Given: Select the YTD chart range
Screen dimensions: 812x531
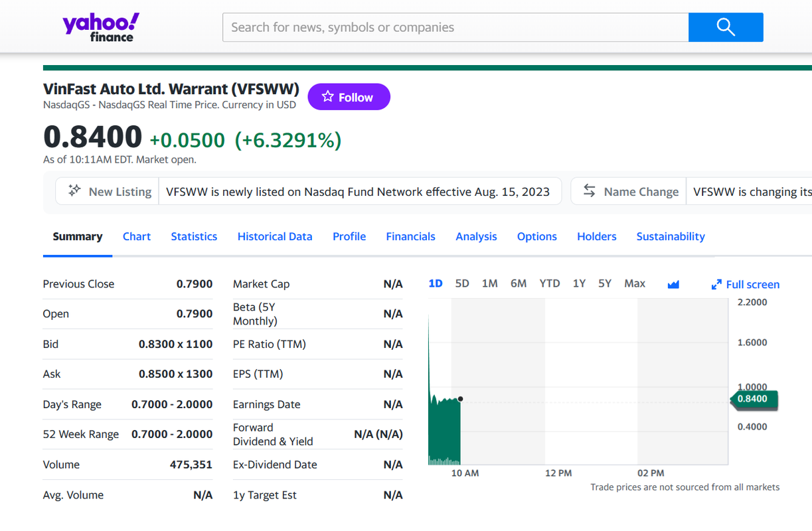Looking at the screenshot, I should pyautogui.click(x=550, y=283).
